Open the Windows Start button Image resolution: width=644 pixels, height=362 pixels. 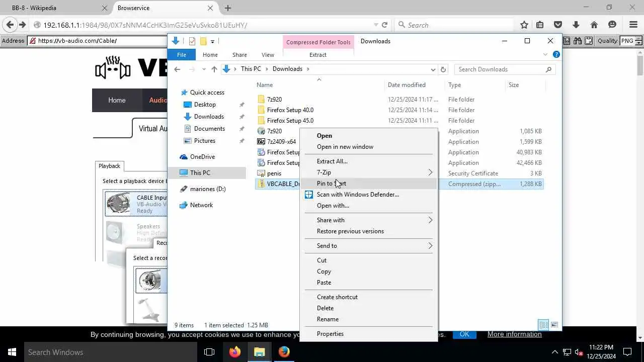[12, 352]
